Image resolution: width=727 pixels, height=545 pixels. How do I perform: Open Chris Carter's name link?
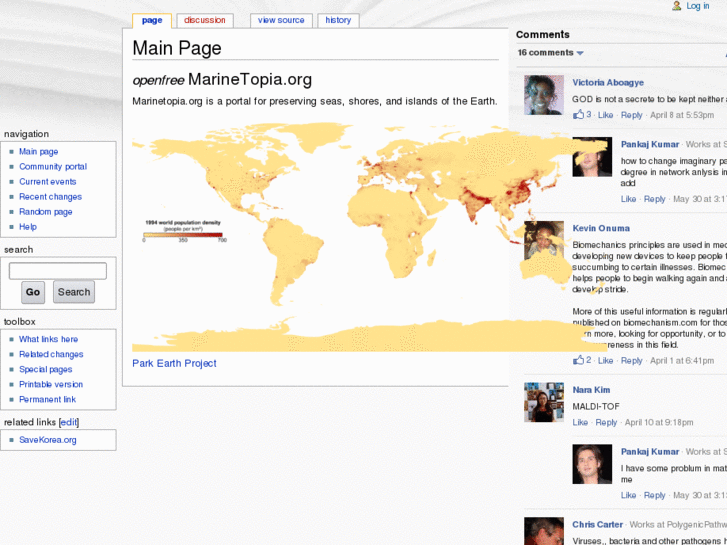pyautogui.click(x=597, y=525)
